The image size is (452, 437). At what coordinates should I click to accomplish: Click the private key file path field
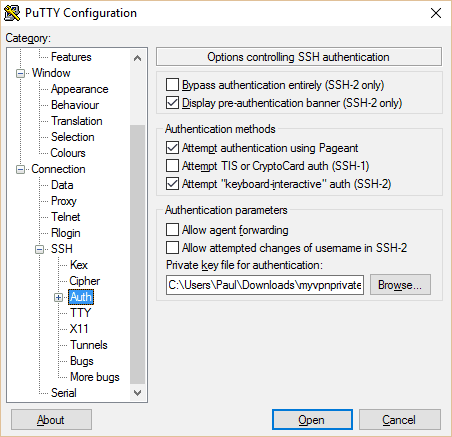click(x=265, y=285)
